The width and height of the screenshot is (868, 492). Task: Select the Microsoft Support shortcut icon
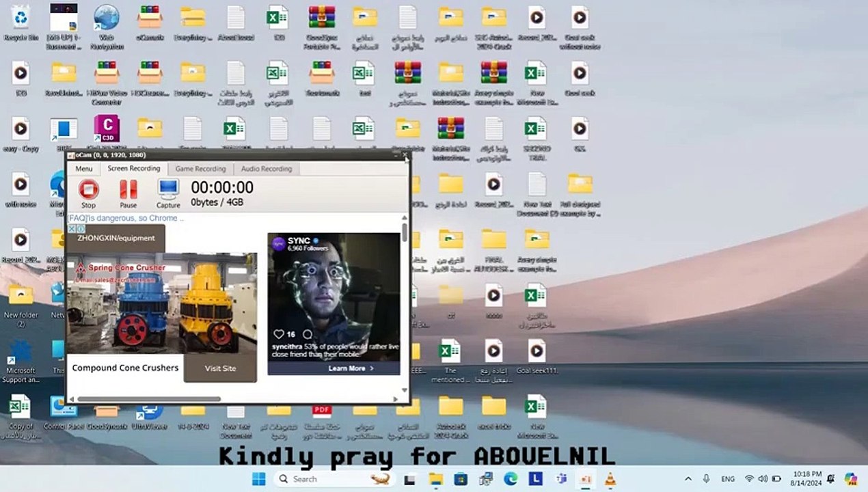pos(21,362)
